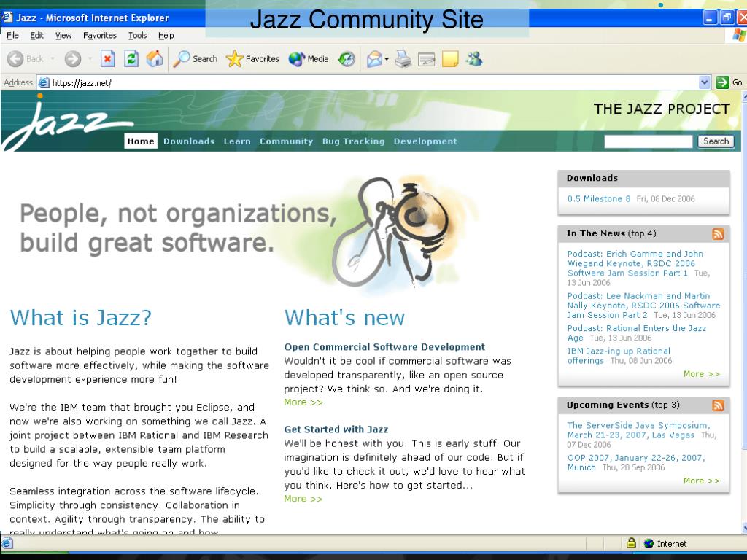Click the Internet zone globe in status bar
The width and height of the screenshot is (747, 560).
[x=649, y=543]
